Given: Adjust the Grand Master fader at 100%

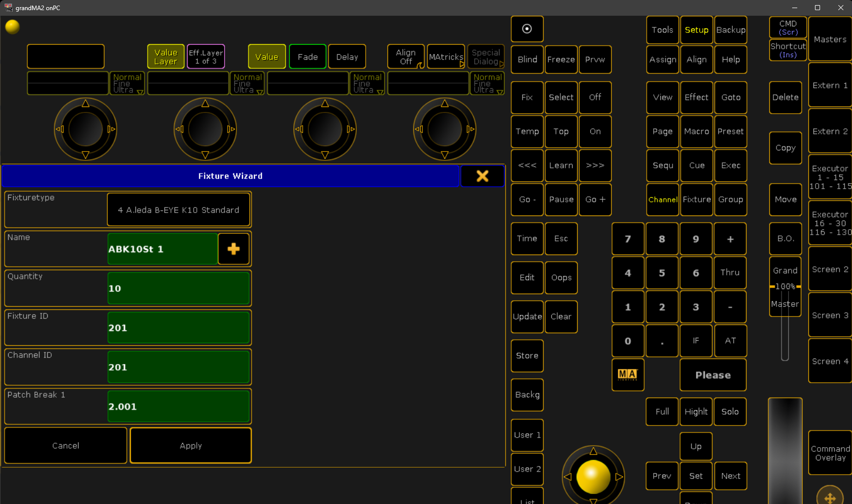Looking at the screenshot, I should tap(785, 286).
